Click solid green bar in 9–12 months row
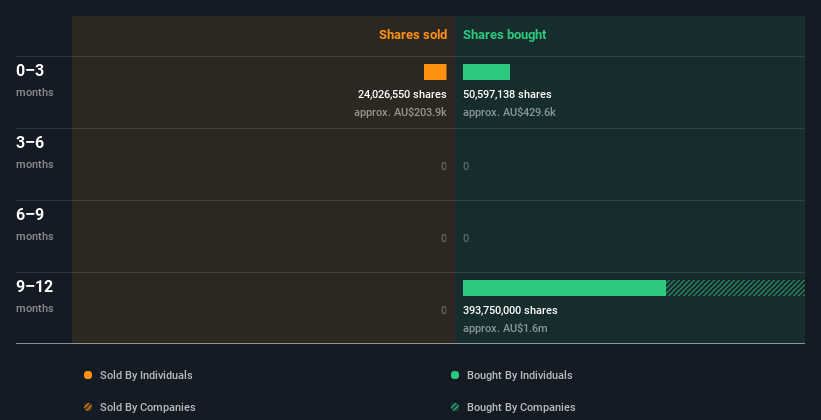The width and height of the screenshot is (821, 420). 564,288
